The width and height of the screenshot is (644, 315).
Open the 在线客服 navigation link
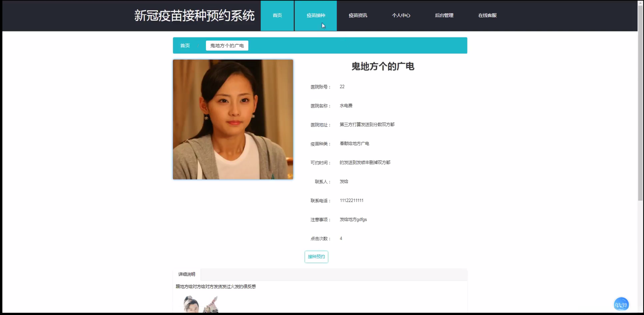pos(487,15)
